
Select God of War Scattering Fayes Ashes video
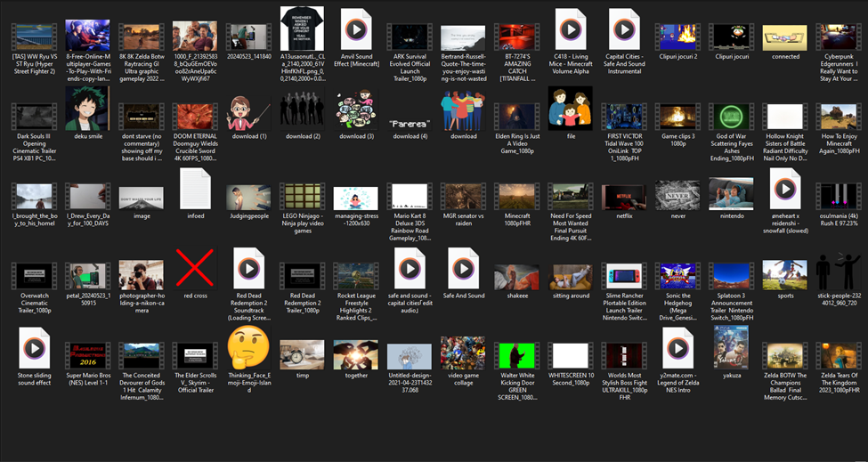click(x=731, y=117)
